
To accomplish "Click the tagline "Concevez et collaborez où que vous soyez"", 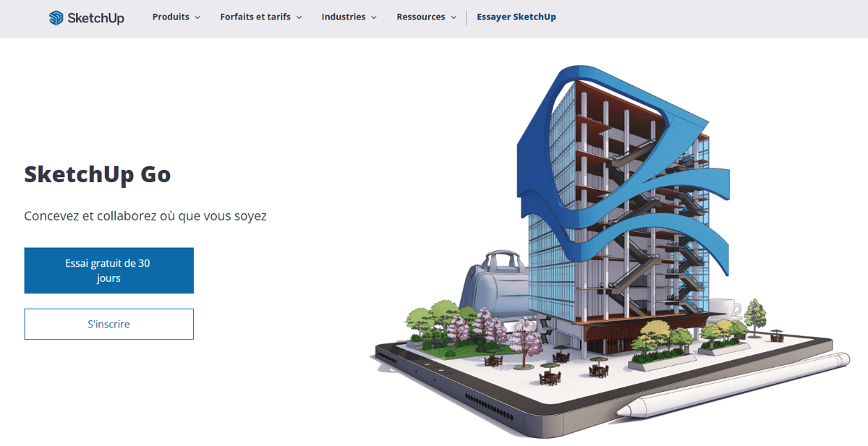I will (145, 216).
